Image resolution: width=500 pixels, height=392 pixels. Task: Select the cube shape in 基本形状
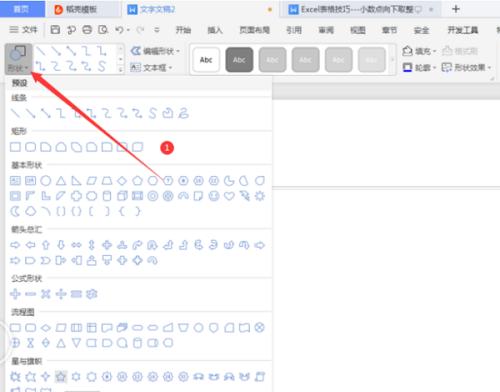point(122,196)
